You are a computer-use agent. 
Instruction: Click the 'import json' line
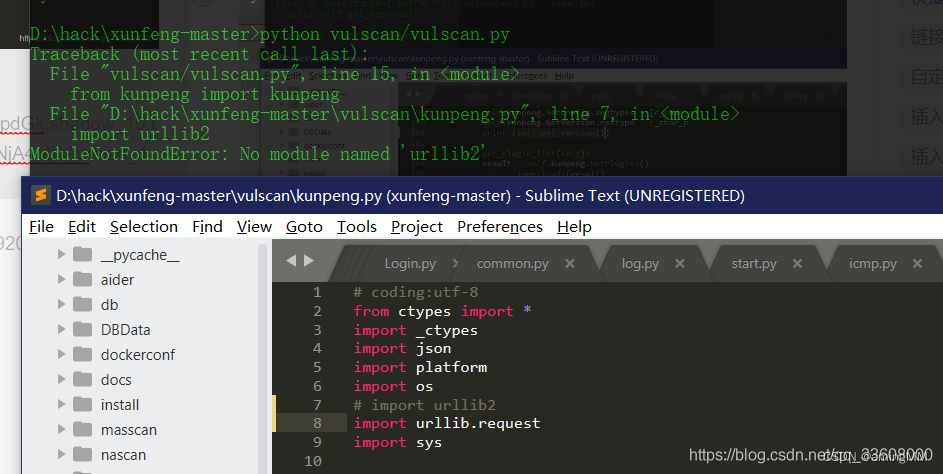tap(402, 348)
